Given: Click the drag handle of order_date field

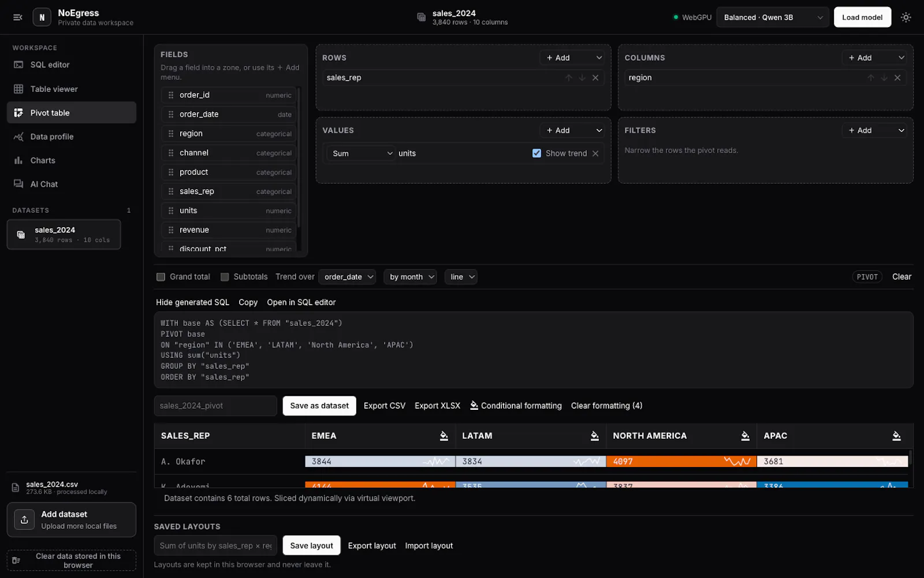Looking at the screenshot, I should pyautogui.click(x=171, y=114).
